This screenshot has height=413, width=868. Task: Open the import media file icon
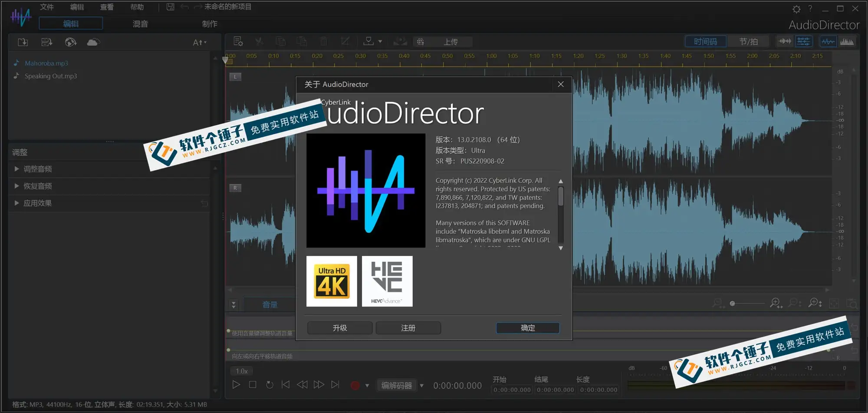tap(23, 42)
